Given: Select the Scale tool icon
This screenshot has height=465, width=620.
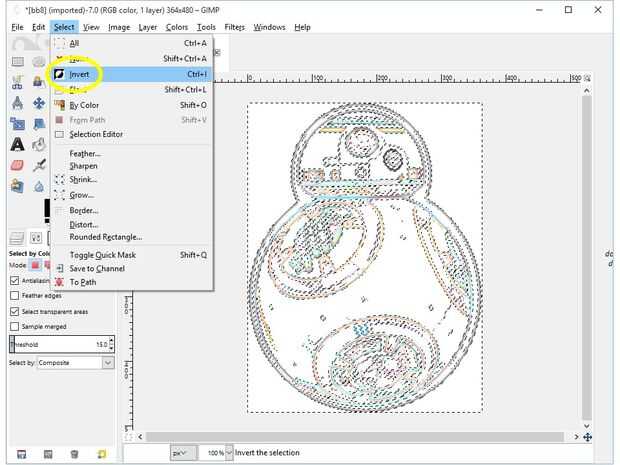Looking at the screenshot, I should [17, 124].
